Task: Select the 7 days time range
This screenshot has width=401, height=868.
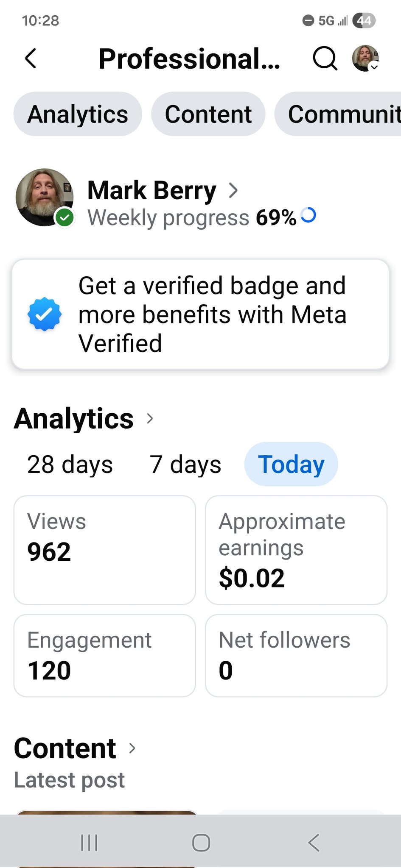Action: click(185, 464)
